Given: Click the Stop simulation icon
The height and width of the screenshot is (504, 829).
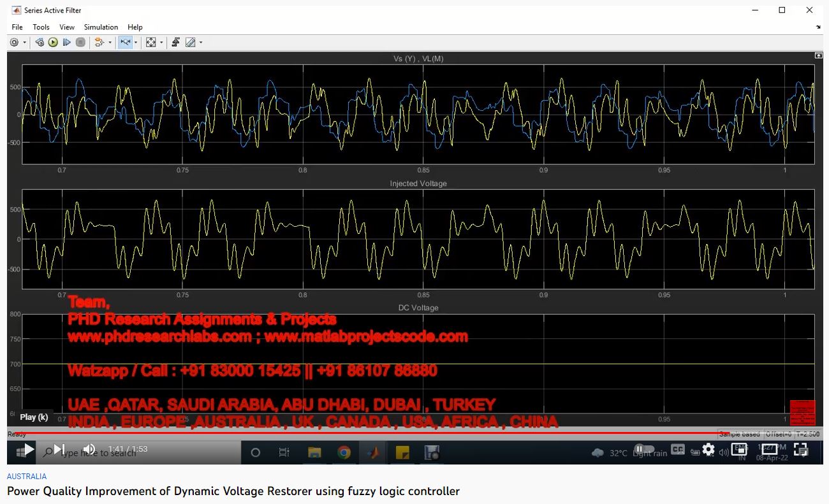Looking at the screenshot, I should [80, 43].
